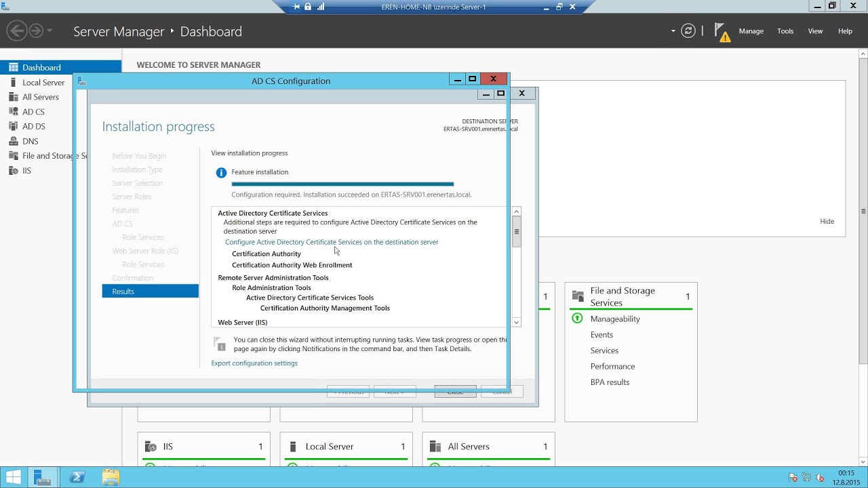Open All Servers in the sidebar
868x488 pixels.
tap(41, 97)
